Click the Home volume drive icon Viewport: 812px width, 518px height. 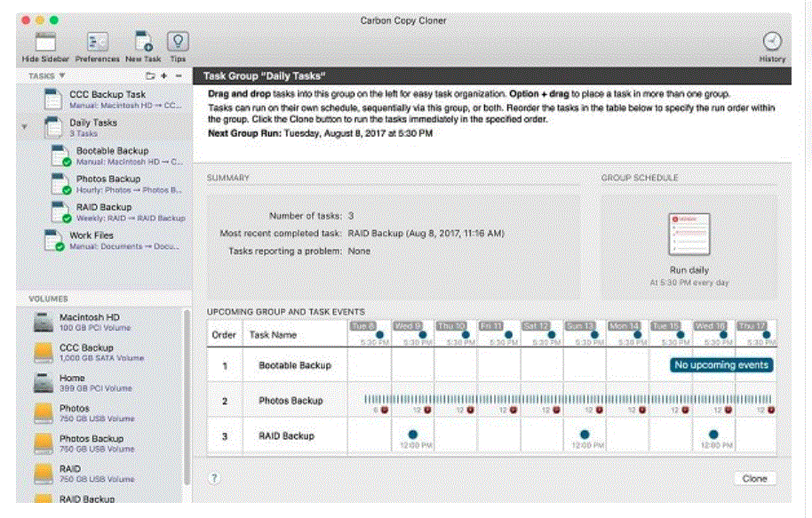(44, 382)
